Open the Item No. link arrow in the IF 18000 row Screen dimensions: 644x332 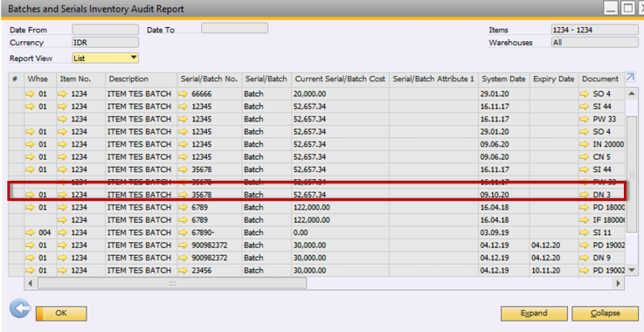pos(62,220)
